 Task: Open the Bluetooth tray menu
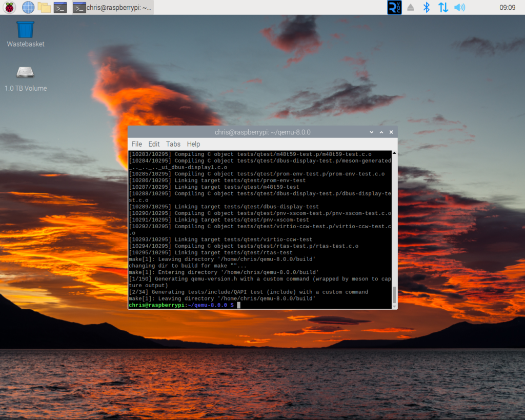[x=426, y=7]
